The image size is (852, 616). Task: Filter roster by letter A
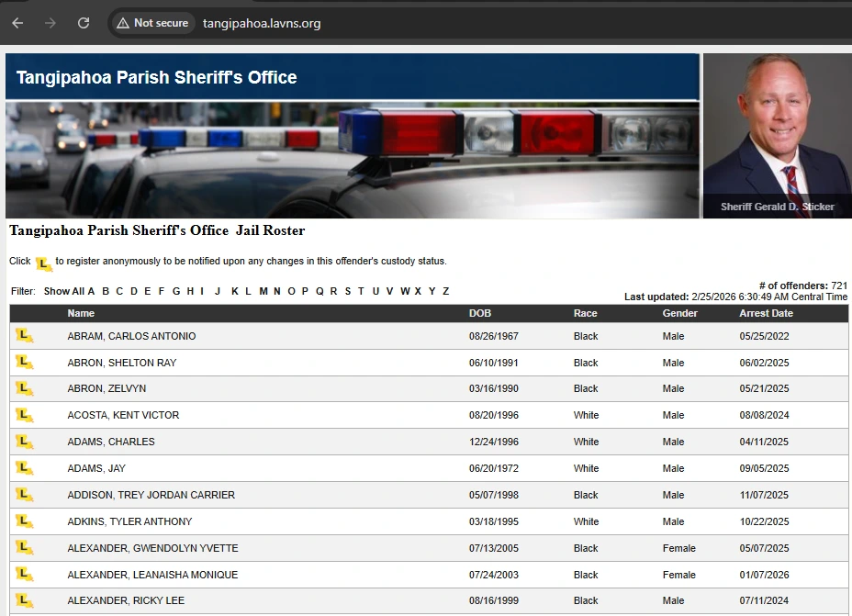click(x=91, y=291)
